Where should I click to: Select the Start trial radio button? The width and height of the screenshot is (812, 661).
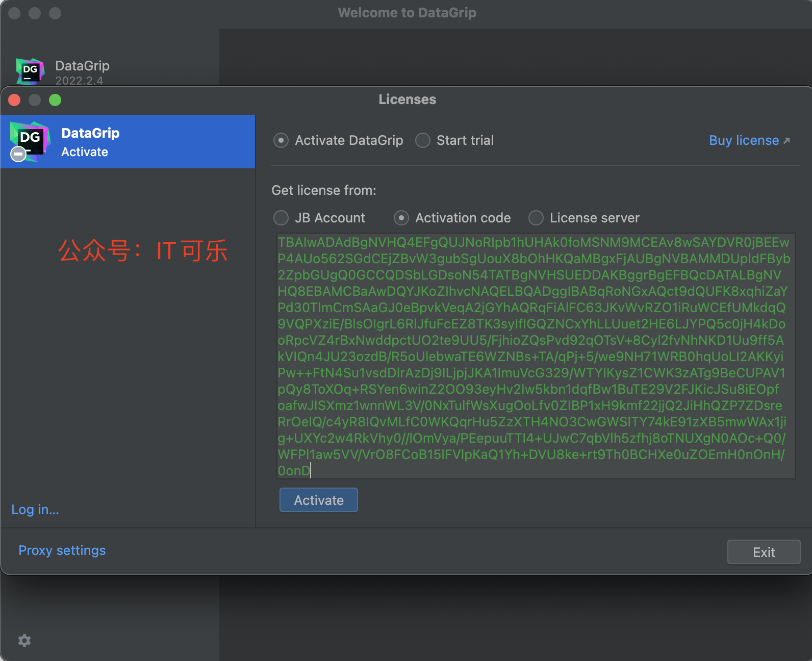tap(423, 140)
